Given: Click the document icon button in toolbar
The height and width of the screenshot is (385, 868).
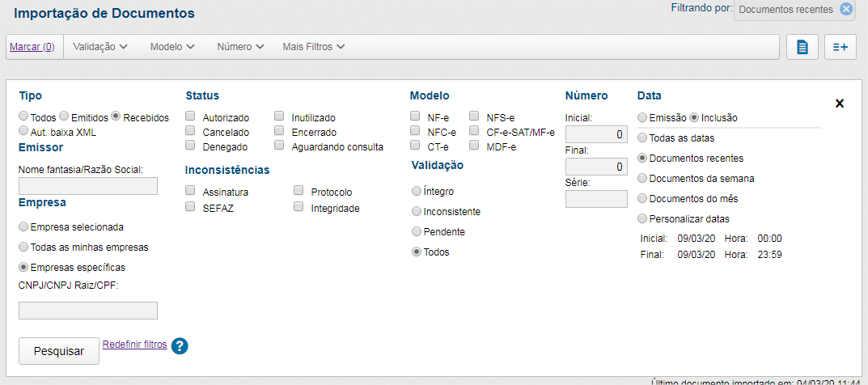Looking at the screenshot, I should [802, 47].
